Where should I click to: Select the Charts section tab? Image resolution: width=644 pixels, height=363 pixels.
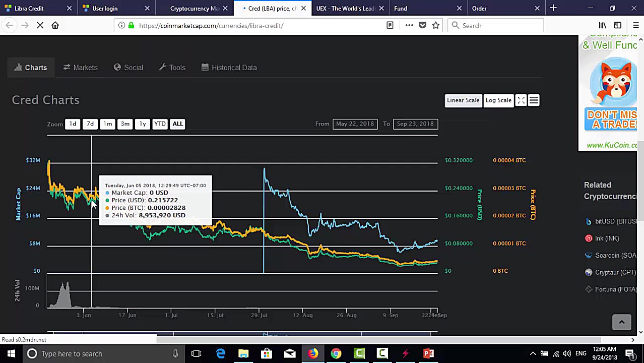coord(31,68)
